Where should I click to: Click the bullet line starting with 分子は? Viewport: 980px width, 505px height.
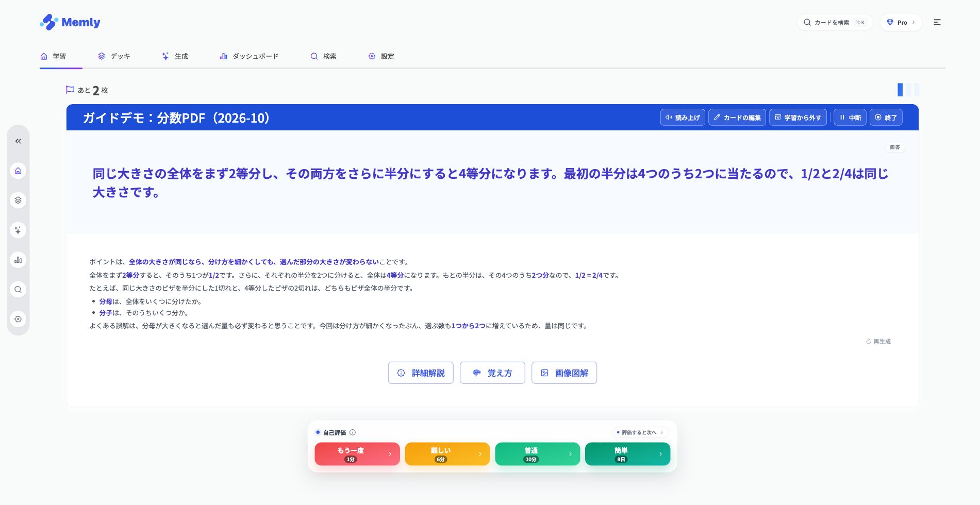coord(144,313)
